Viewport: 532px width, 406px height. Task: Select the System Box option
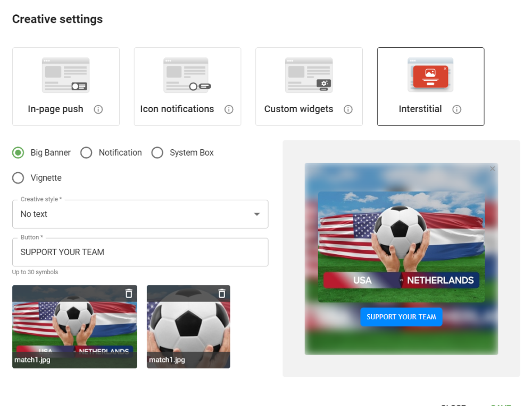pyautogui.click(x=157, y=153)
